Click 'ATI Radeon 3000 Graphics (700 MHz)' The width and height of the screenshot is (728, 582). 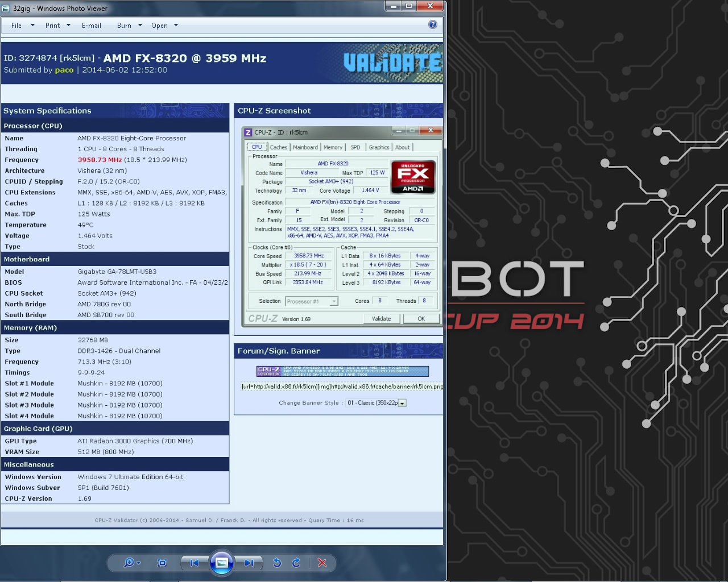click(x=135, y=441)
